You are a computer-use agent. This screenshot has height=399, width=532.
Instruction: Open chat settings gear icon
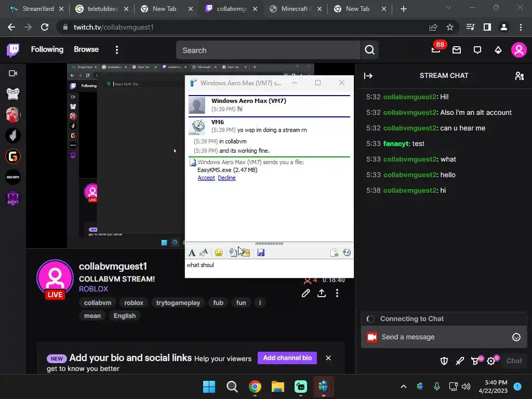tap(491, 361)
